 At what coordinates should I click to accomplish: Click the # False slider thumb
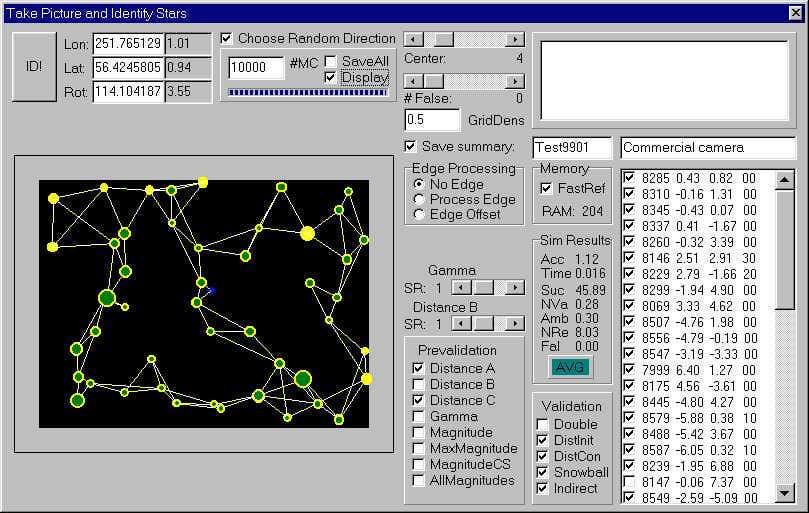tap(434, 81)
